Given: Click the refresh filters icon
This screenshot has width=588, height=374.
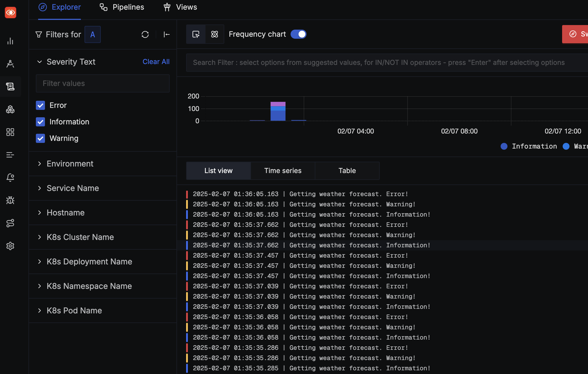Looking at the screenshot, I should tap(145, 34).
